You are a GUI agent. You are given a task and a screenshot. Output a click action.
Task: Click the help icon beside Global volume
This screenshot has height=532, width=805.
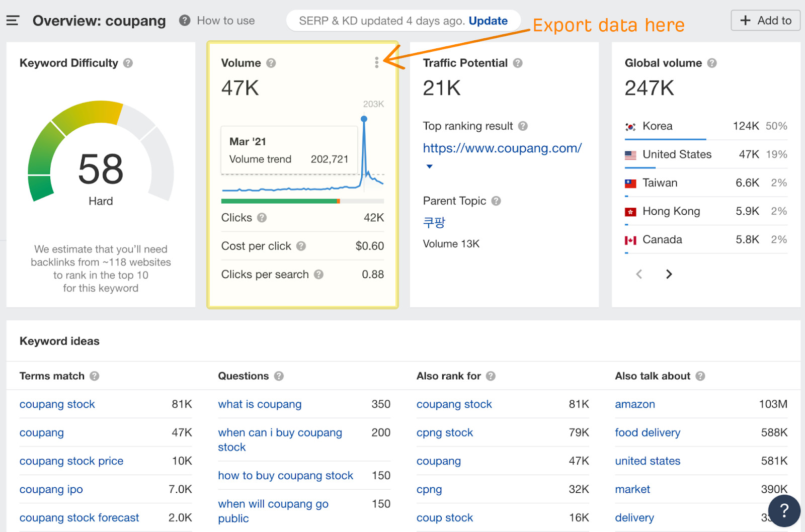712,63
